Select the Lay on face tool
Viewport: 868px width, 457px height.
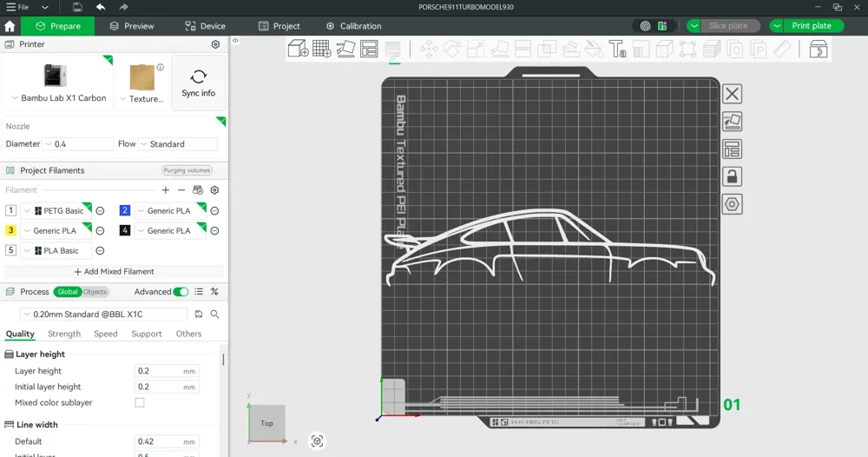tap(500, 49)
